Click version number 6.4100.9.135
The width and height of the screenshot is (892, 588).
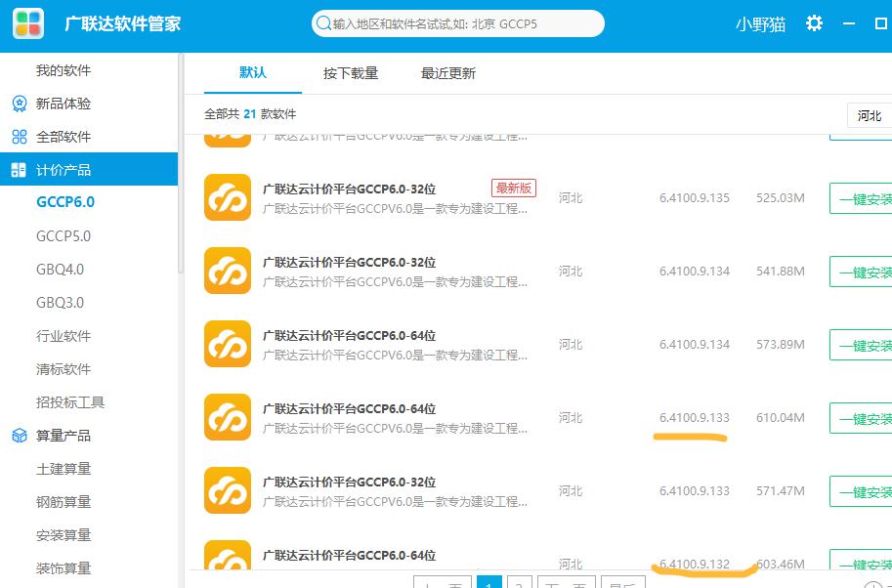695,198
